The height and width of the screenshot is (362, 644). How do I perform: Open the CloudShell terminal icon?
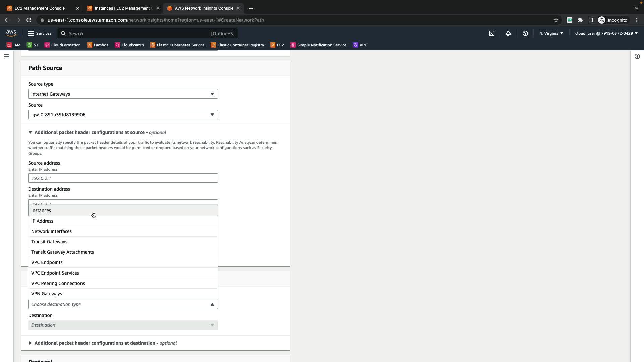tap(491, 33)
